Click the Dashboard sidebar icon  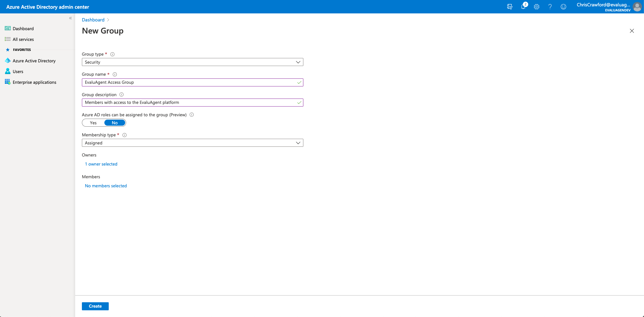8,28
